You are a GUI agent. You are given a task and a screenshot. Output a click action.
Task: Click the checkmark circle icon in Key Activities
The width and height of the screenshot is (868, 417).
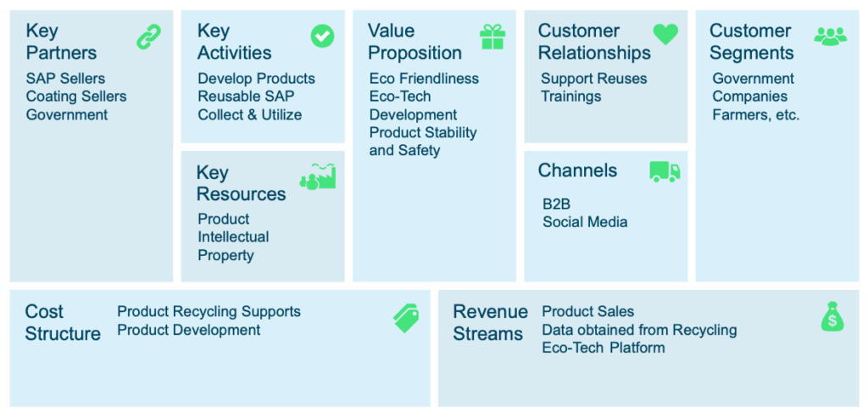(322, 36)
